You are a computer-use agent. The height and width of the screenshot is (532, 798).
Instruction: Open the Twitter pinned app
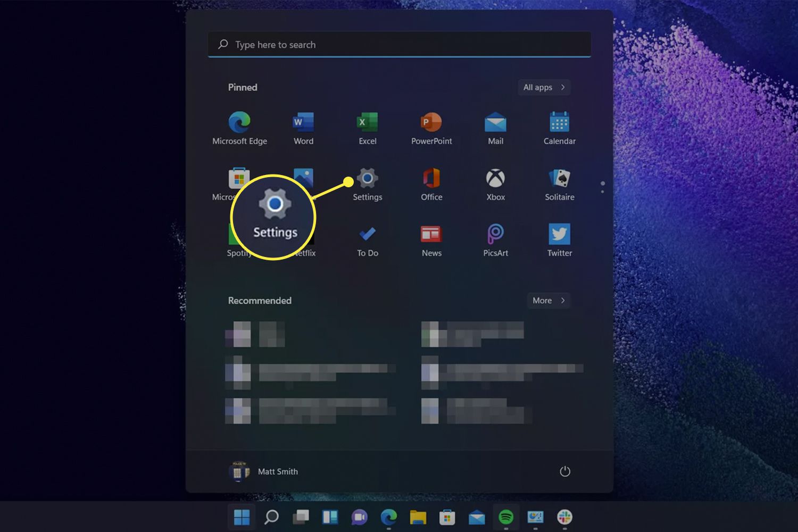coord(559,240)
